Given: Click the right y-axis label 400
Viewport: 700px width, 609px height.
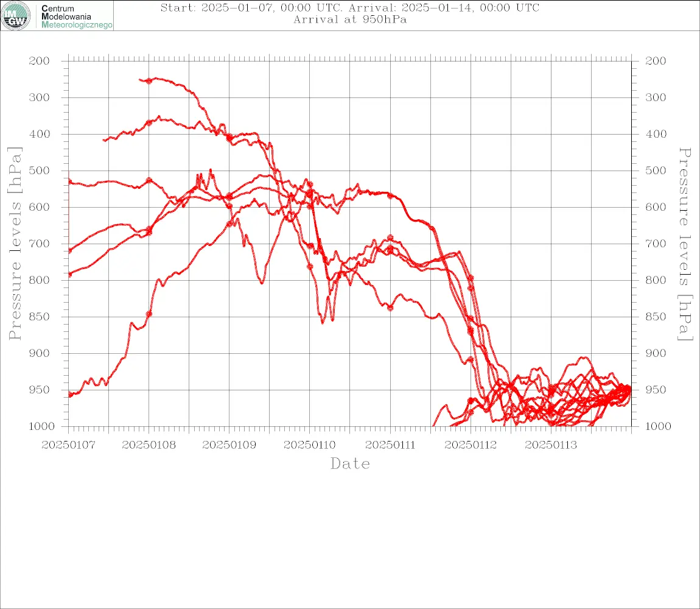Looking at the screenshot, I should pos(656,134).
